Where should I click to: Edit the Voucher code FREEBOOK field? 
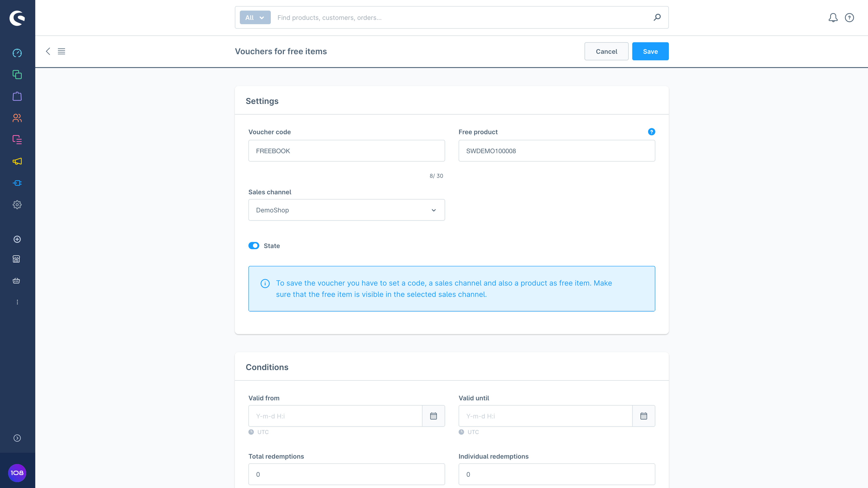[x=346, y=150]
